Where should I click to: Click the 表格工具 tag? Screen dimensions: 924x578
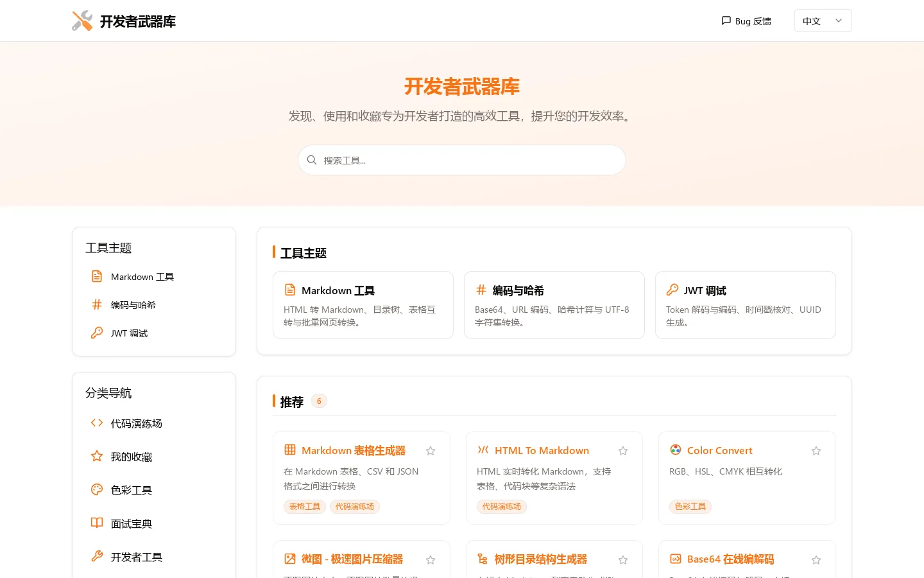[x=305, y=507]
